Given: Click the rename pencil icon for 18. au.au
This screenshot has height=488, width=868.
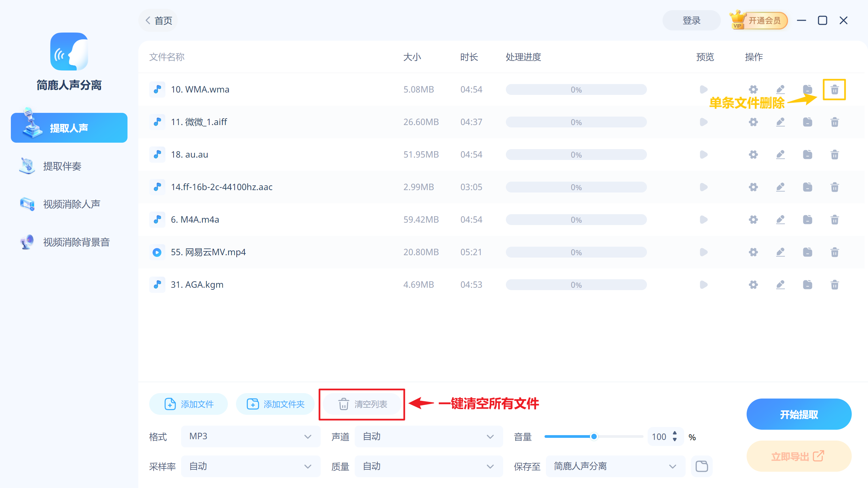Looking at the screenshot, I should (780, 155).
